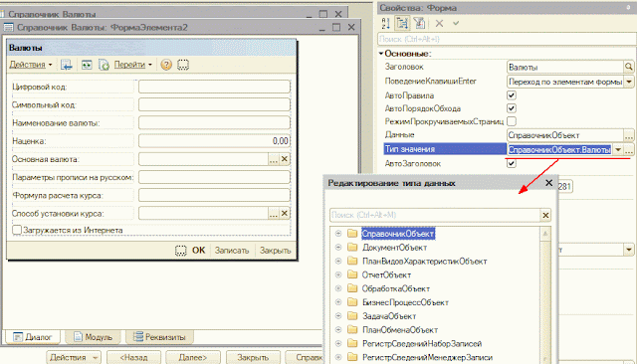The image size is (637, 364).
Task: Click the magnifier icon next to Заголовок field
Action: coord(628,67)
